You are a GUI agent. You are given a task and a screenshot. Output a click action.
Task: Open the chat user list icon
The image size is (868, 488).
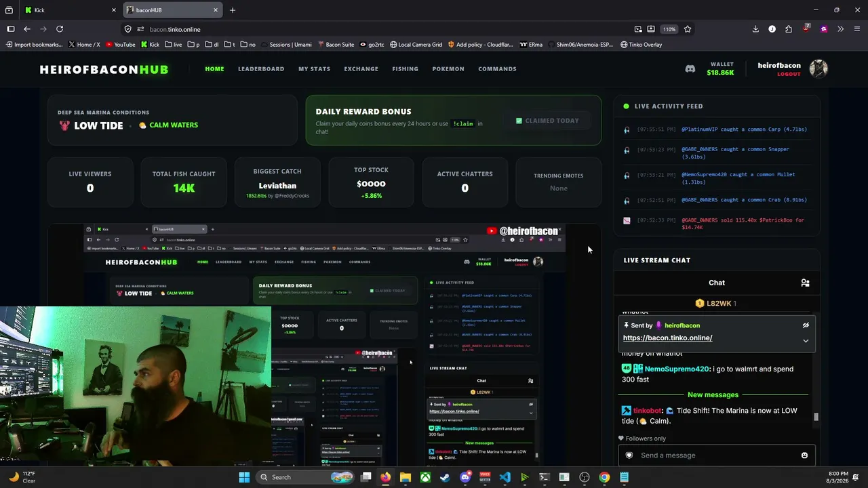[x=805, y=283]
